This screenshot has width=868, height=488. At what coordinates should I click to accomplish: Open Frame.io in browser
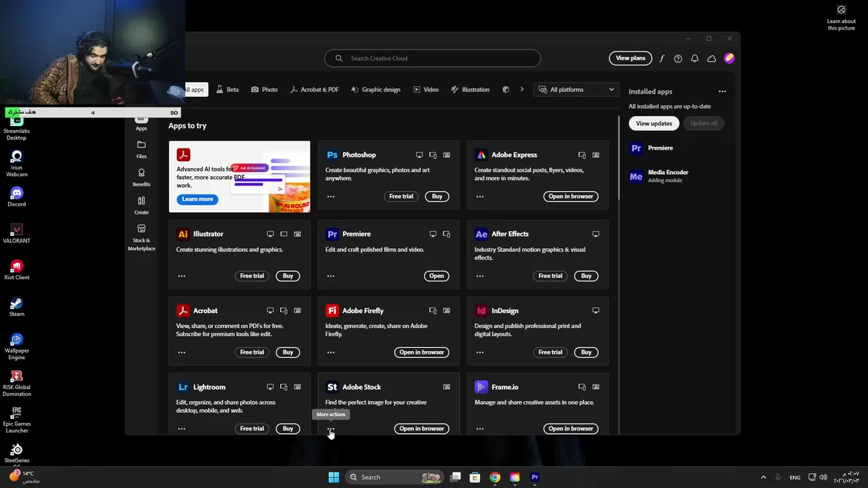570,428
